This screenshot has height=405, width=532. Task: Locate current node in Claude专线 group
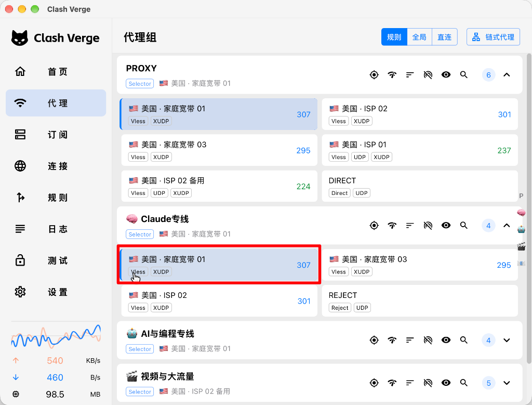coord(374,226)
